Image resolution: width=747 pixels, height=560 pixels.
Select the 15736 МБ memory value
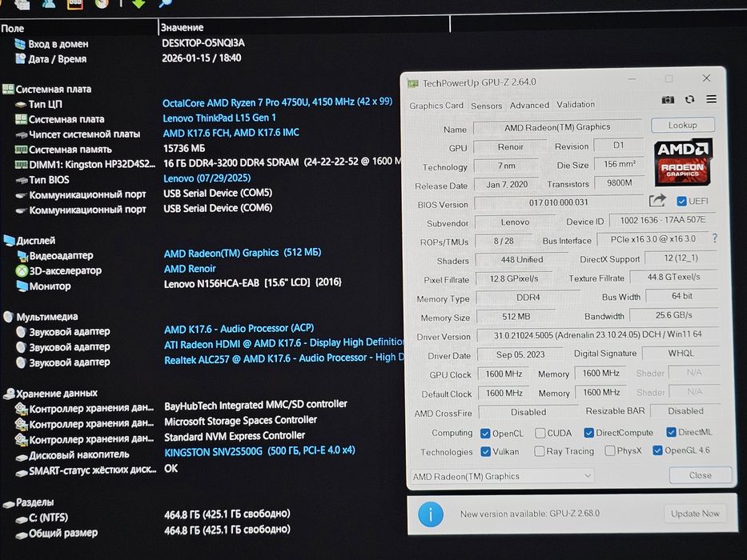(184, 148)
